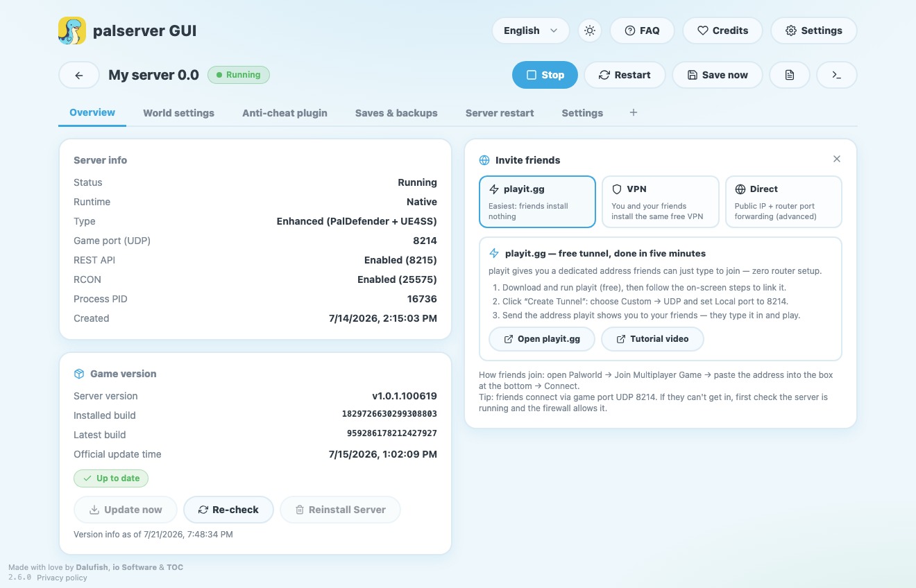Click Official update time 7/15/2026 value
Screen dimensions: 916x588
coord(383,454)
